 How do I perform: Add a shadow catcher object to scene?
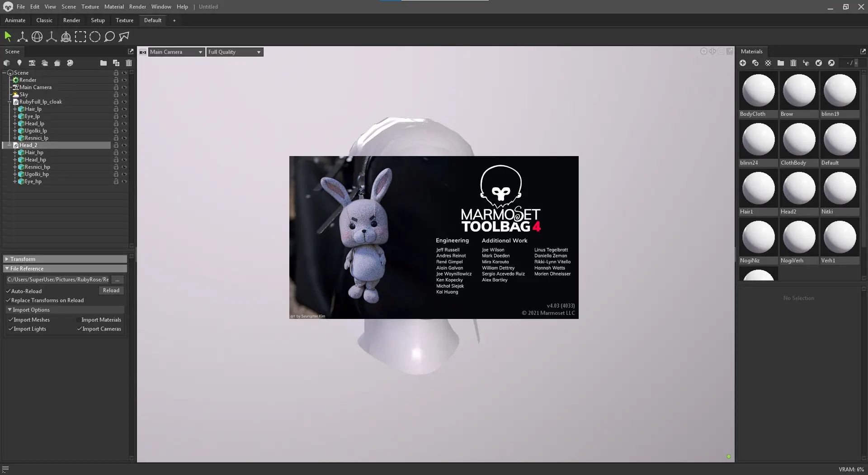point(57,63)
